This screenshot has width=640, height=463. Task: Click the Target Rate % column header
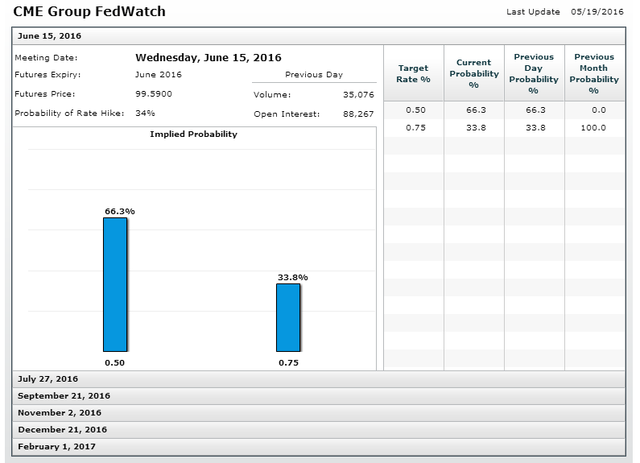413,73
